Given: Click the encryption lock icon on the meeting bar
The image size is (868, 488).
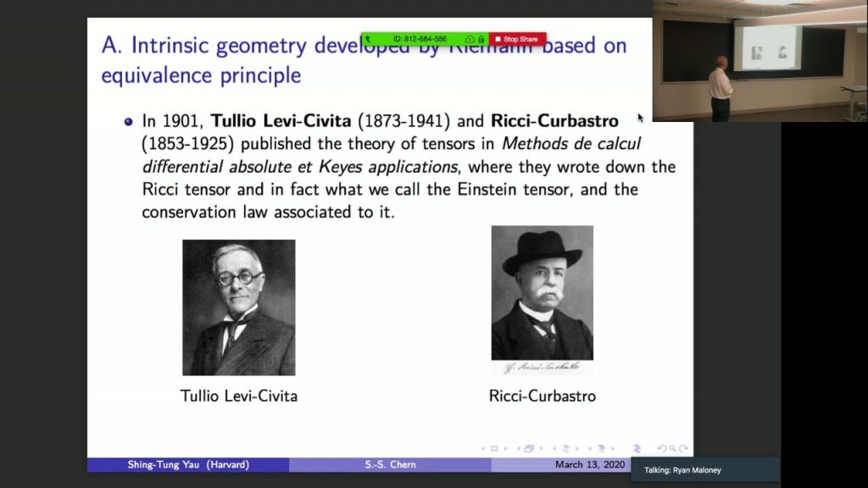Looking at the screenshot, I should [x=481, y=38].
